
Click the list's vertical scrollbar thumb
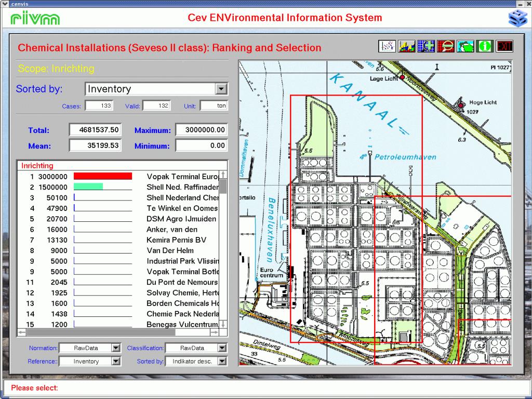[223, 186]
